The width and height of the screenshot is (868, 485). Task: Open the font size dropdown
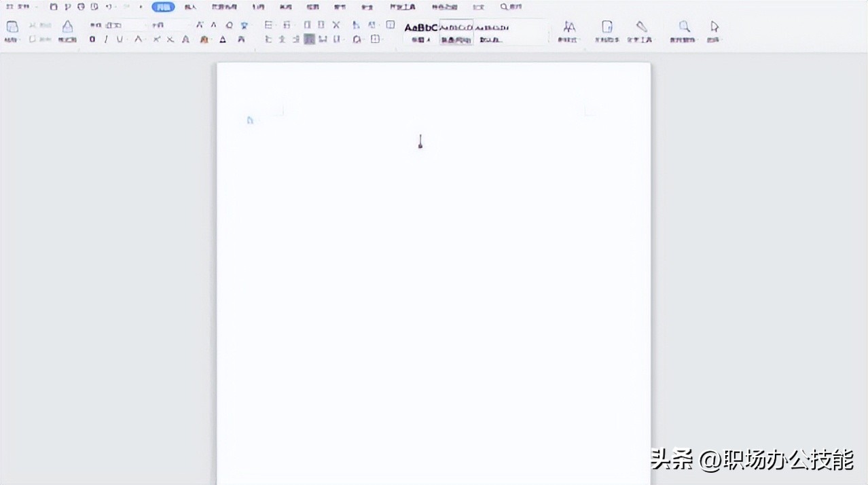pyautogui.click(x=170, y=25)
